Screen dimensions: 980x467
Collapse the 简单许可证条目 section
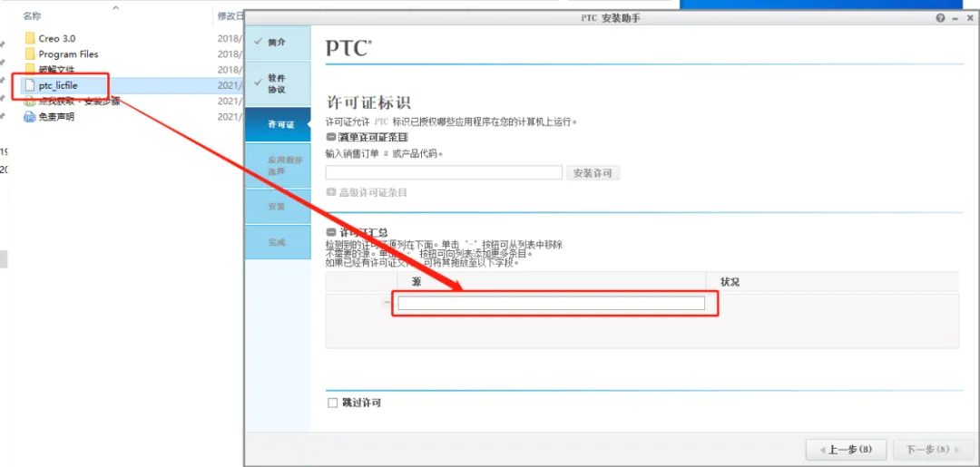click(330, 137)
